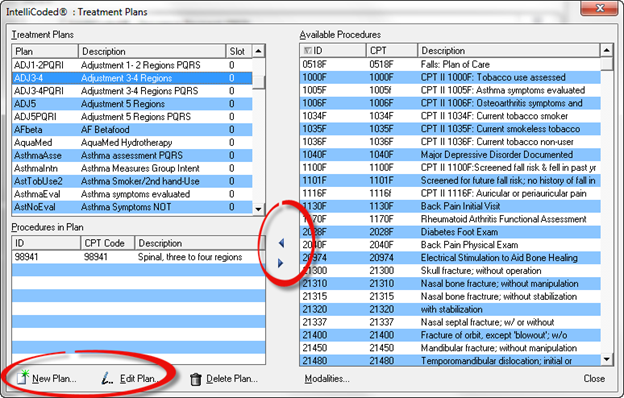
Task: Click the right arrow to remove procedure from plan
Action: pyautogui.click(x=281, y=263)
